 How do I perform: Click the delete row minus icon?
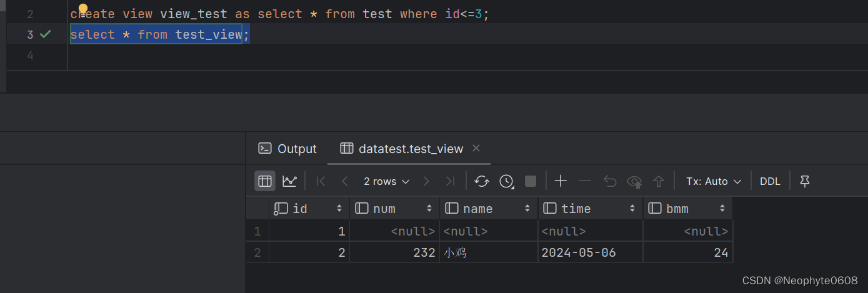585,181
